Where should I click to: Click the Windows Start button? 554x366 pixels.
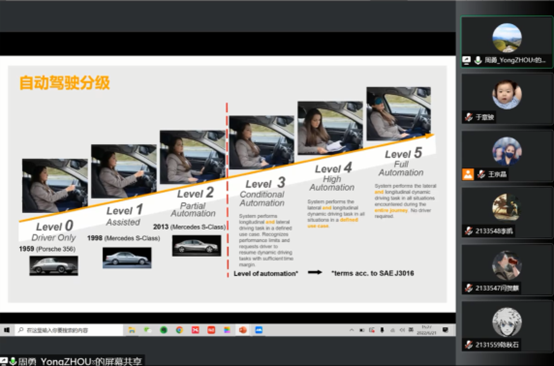pyautogui.click(x=6, y=330)
